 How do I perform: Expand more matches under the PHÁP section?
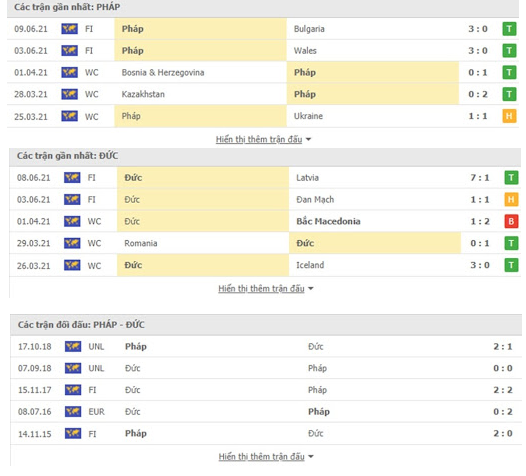click(263, 139)
